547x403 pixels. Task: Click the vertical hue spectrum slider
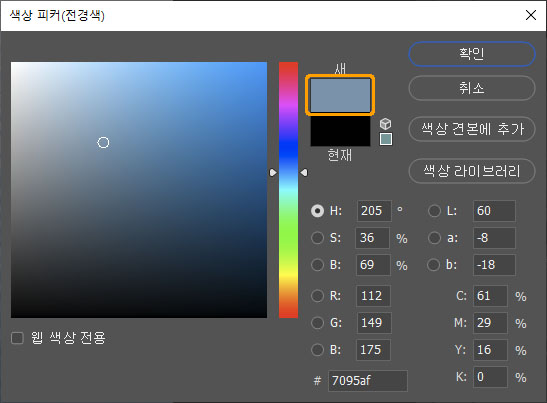(289, 190)
